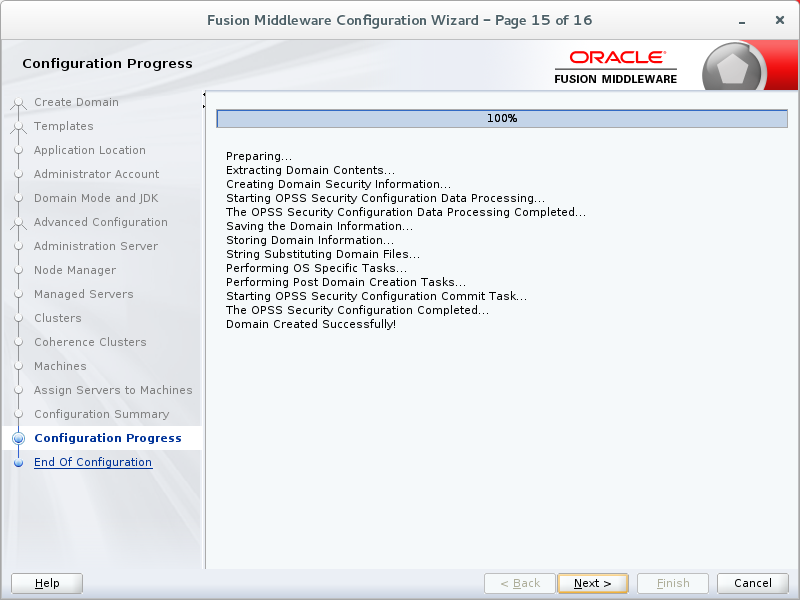This screenshot has height=600, width=800.
Task: Click 'Performing OS Specific Tasks...' line
Action: click(x=316, y=268)
